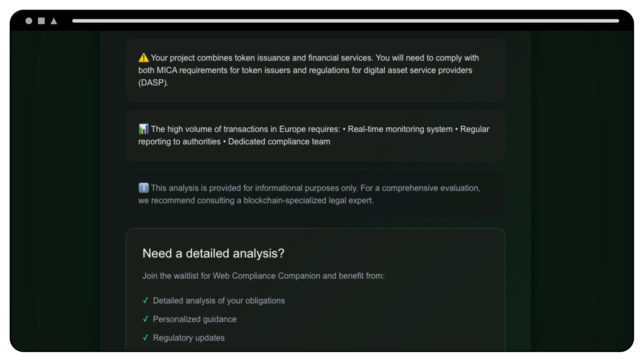Click 'Dedicated compliance team' text
644x362 pixels.
279,141
